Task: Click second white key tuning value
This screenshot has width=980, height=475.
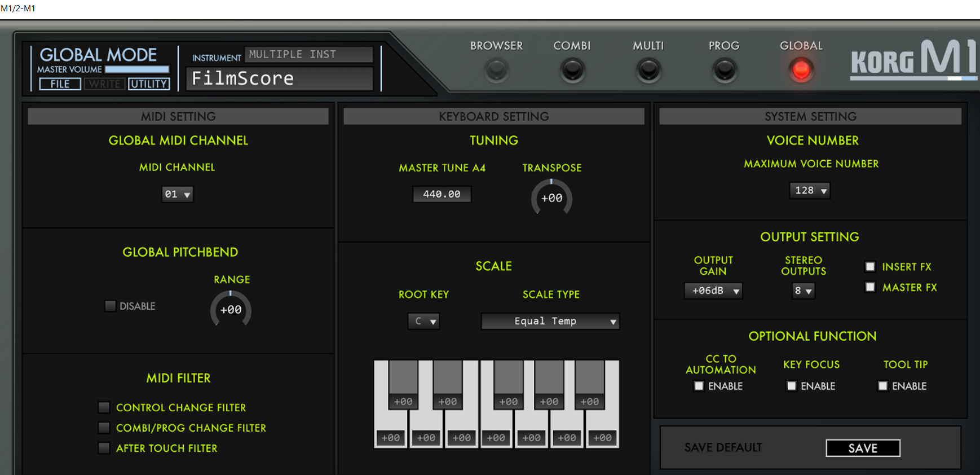Action: click(x=426, y=438)
